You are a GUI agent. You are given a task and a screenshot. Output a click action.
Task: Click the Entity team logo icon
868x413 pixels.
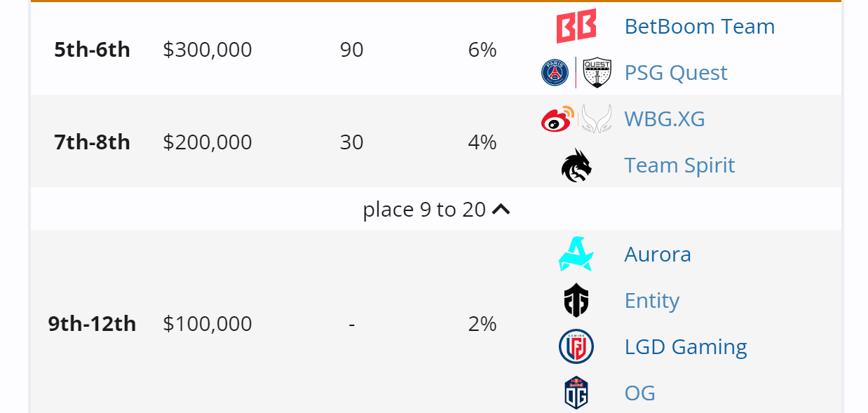[576, 300]
